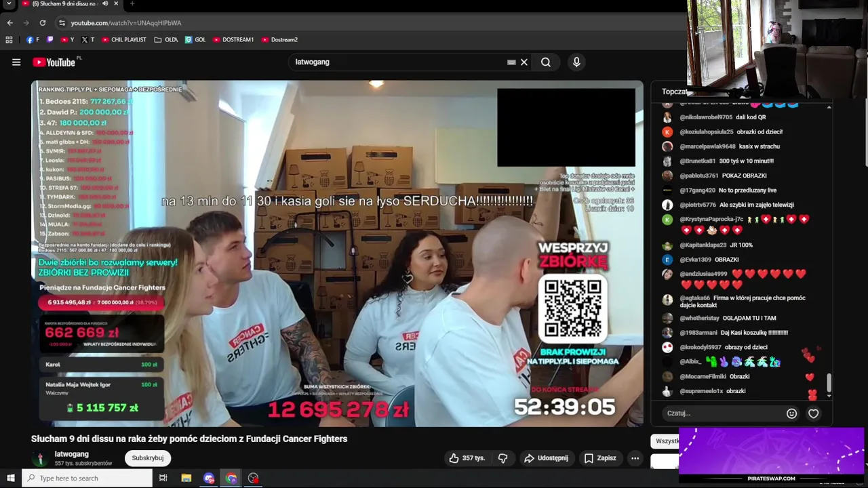
Task: Open the Topczat chat mode dropdown
Action: (674, 91)
